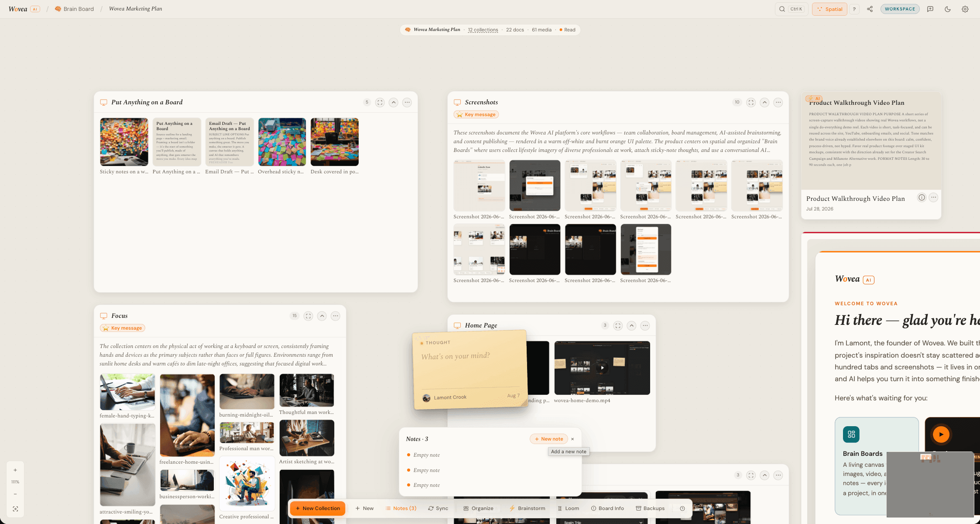Open fullscreen view for the Screenshots collection
Screen dimensions: 980x524
coord(751,102)
